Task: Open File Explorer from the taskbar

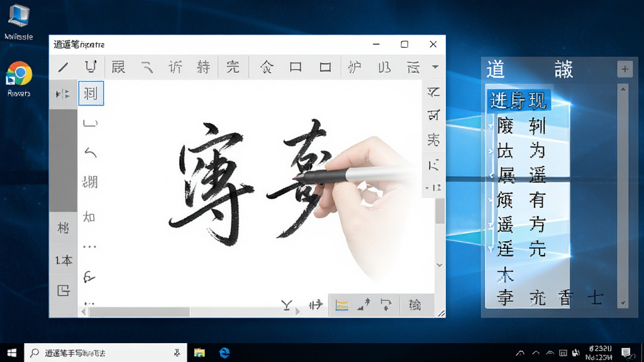Action: [x=199, y=353]
